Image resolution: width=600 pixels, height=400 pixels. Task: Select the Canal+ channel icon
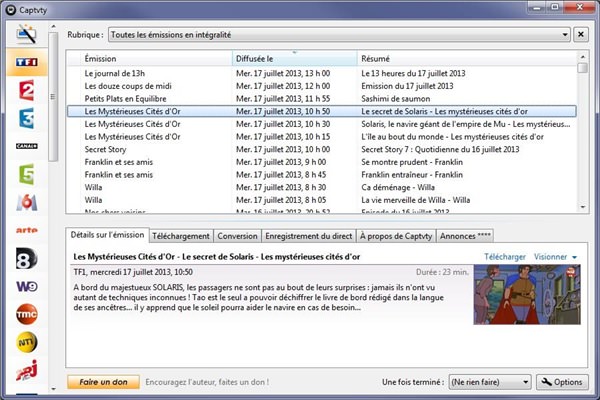pos(26,146)
